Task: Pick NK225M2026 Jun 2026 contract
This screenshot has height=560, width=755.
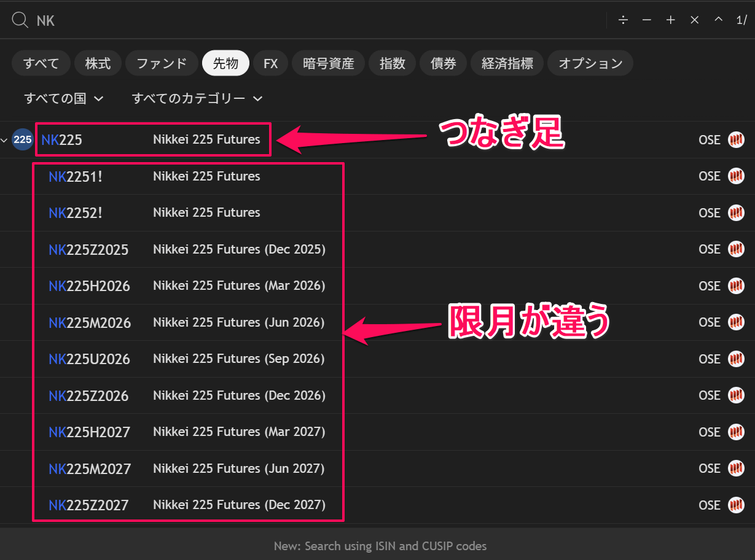Action: 187,322
